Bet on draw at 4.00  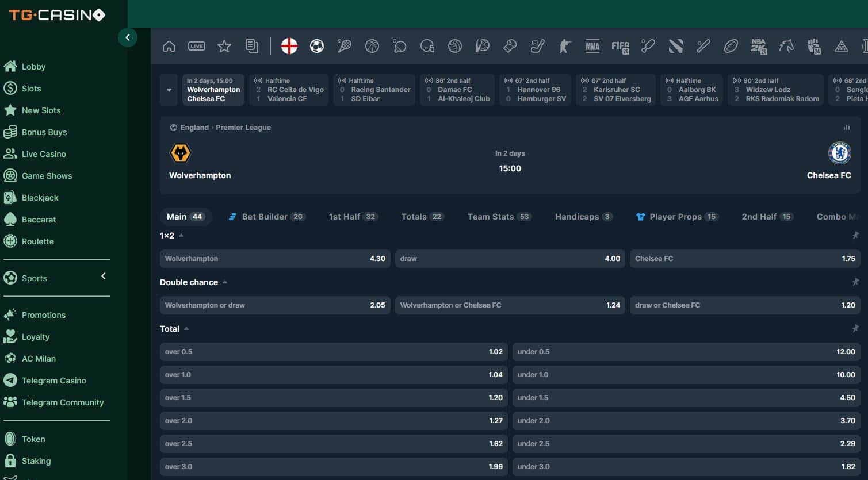(x=510, y=259)
